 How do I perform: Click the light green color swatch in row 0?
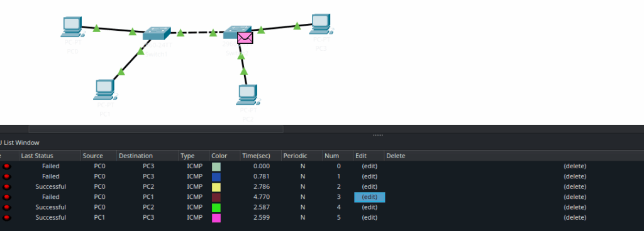216,167
